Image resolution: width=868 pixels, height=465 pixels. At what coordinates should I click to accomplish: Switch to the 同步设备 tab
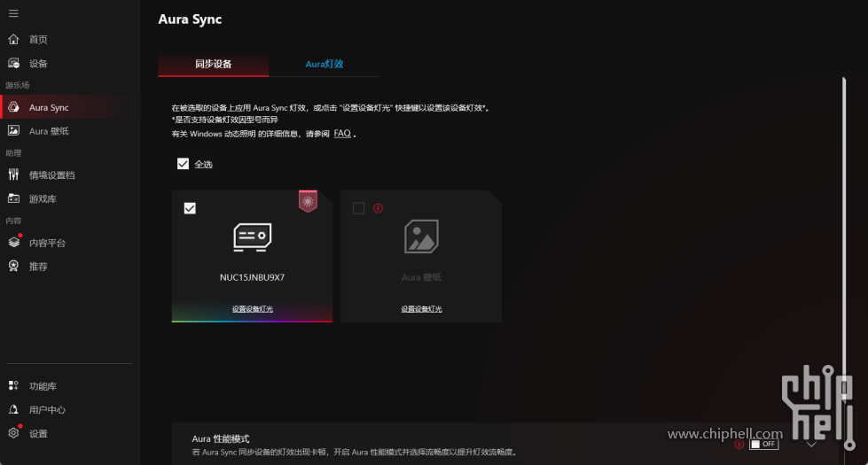click(214, 65)
